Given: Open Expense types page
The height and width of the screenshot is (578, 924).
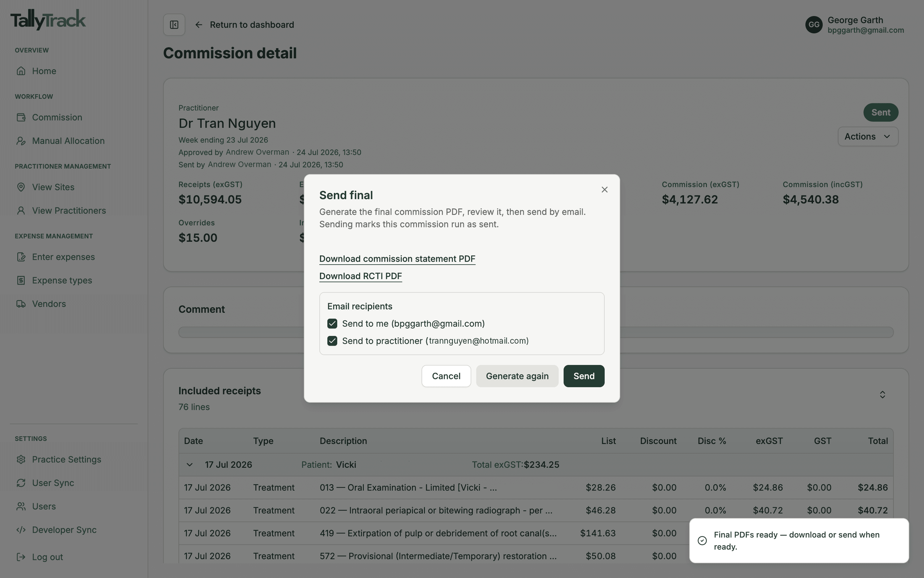Looking at the screenshot, I should click(62, 281).
